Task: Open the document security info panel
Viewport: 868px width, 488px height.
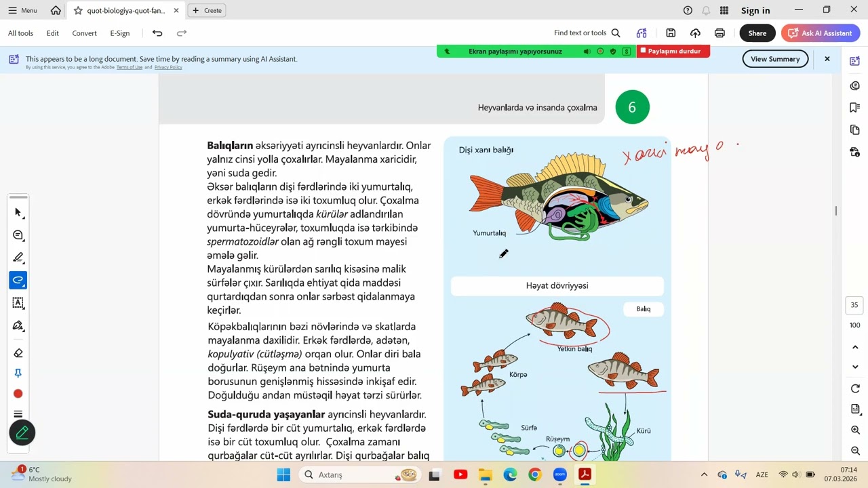Action: pyautogui.click(x=854, y=152)
